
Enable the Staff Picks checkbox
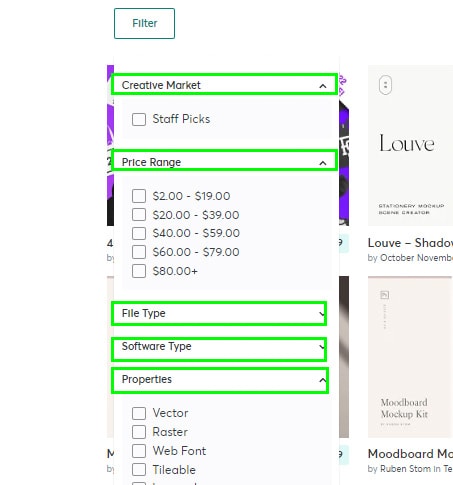pos(139,119)
